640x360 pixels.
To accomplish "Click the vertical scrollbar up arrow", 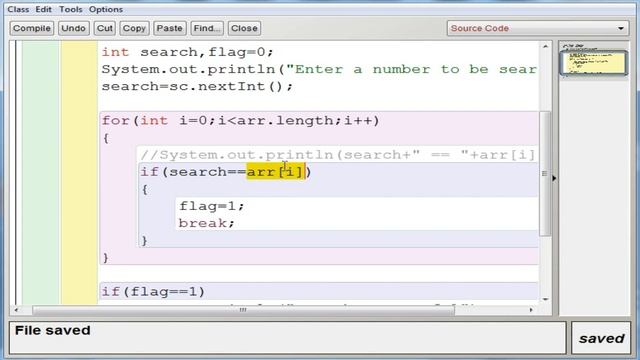I will coord(545,47).
